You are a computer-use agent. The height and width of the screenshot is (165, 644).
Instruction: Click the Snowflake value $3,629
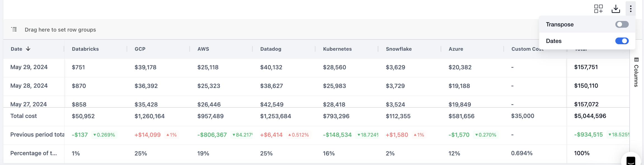coord(395,67)
